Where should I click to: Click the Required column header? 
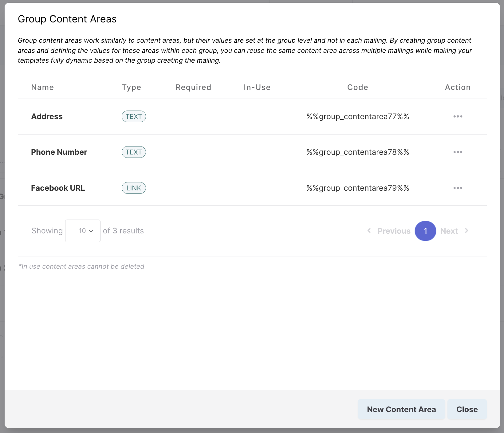pyautogui.click(x=193, y=88)
